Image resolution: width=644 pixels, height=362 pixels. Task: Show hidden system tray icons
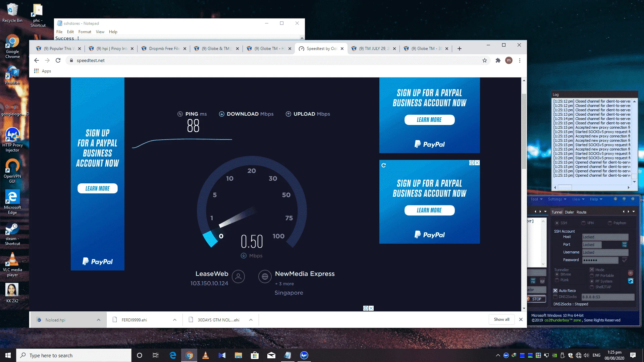point(498,355)
